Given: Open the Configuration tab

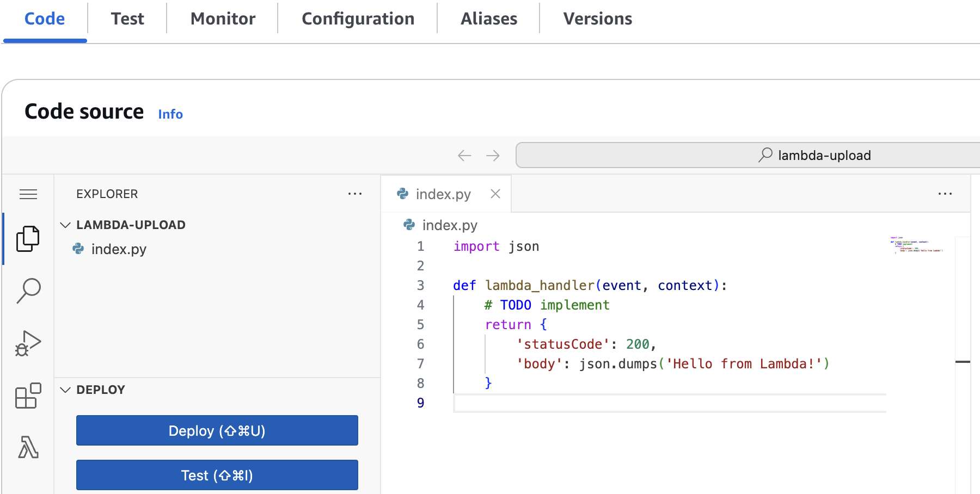Looking at the screenshot, I should click(x=358, y=19).
